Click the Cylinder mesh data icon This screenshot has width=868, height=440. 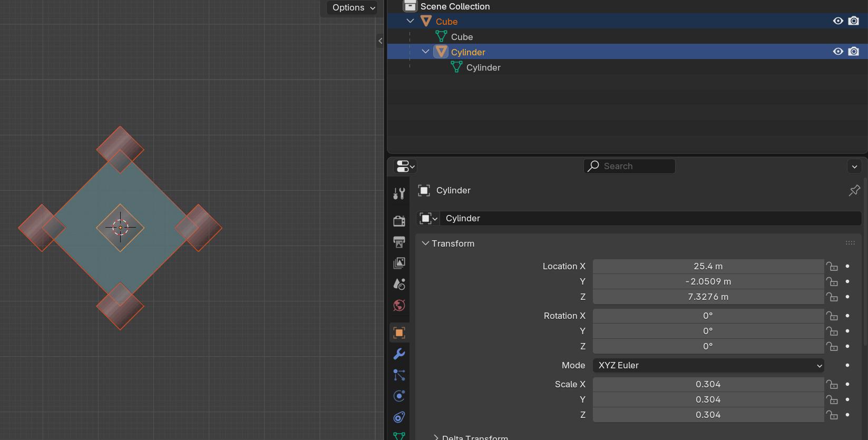tap(456, 67)
